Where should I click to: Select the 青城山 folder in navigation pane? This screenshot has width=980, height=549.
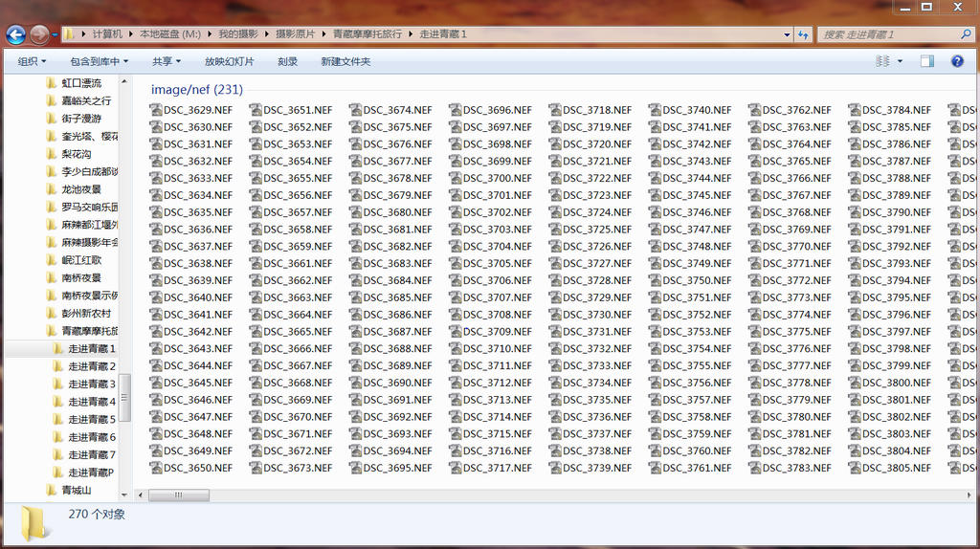click(x=76, y=490)
